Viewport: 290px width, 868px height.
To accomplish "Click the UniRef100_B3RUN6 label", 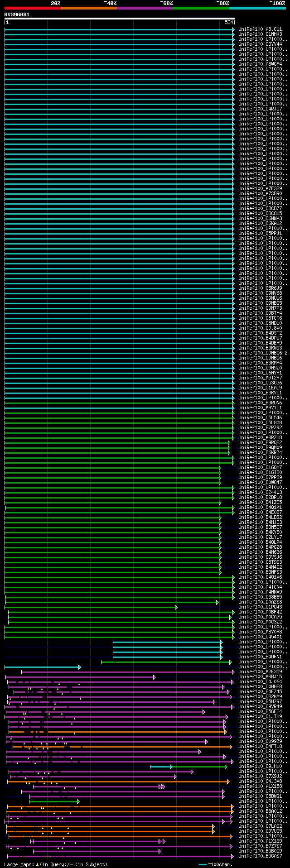I will (260, 403).
